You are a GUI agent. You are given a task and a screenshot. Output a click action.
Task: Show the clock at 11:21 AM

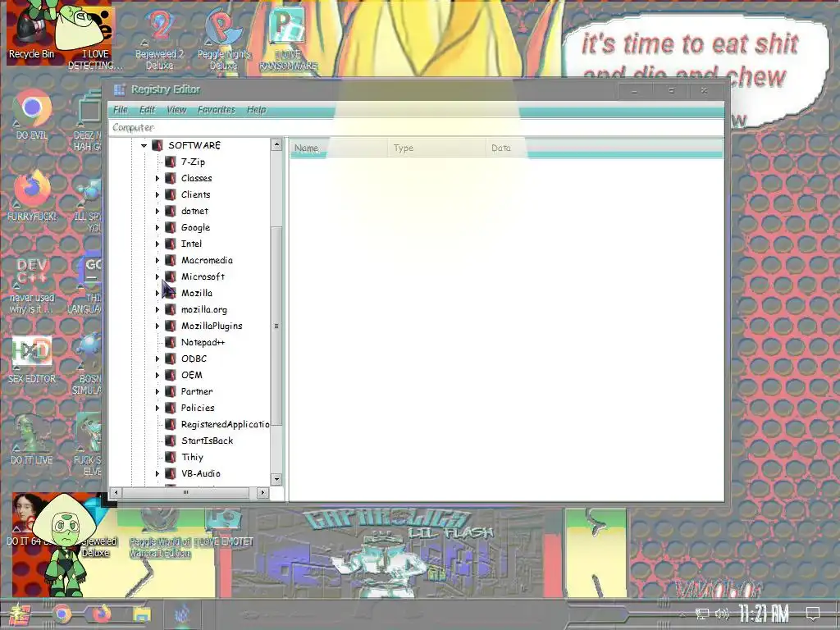(765, 614)
